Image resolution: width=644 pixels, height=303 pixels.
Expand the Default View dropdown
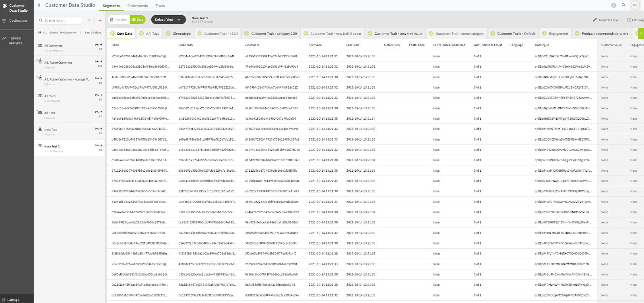168,19
